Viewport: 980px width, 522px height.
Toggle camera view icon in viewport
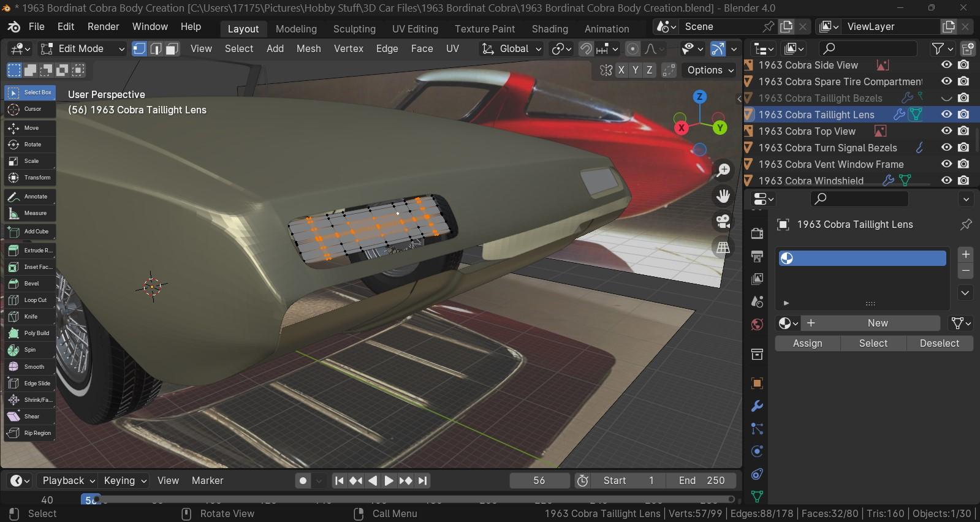[723, 222]
